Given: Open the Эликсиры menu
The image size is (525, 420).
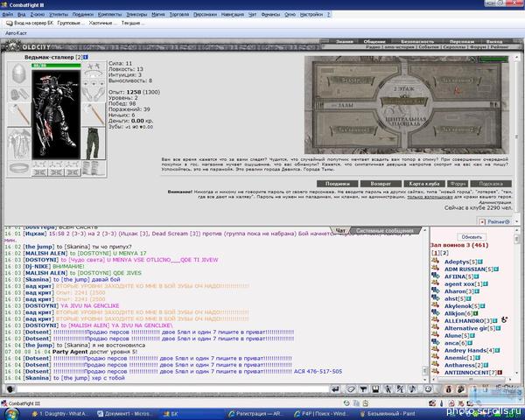Looking at the screenshot, I should pos(136,14).
